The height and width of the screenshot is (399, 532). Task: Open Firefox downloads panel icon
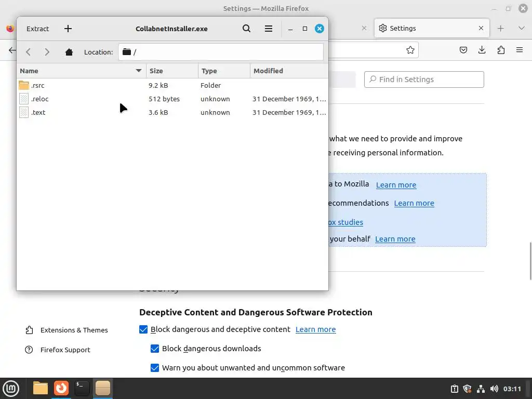click(482, 50)
